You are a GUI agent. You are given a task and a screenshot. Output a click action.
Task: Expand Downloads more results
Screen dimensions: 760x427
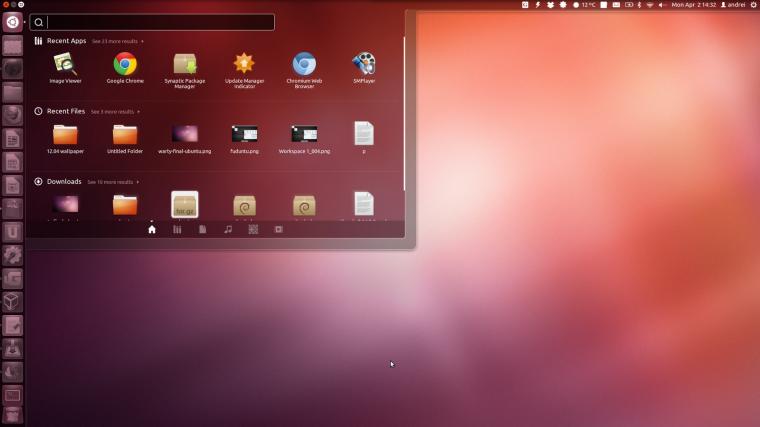click(113, 182)
